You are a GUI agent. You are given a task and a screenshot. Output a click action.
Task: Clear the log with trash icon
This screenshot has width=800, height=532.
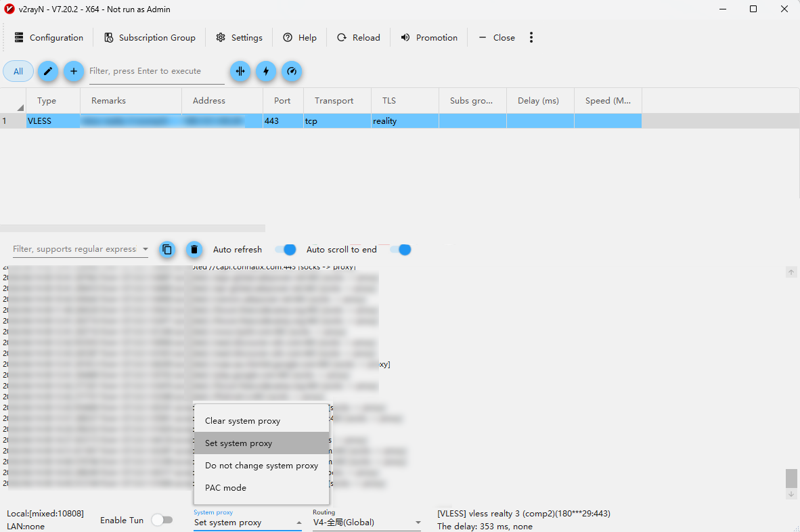pyautogui.click(x=194, y=250)
